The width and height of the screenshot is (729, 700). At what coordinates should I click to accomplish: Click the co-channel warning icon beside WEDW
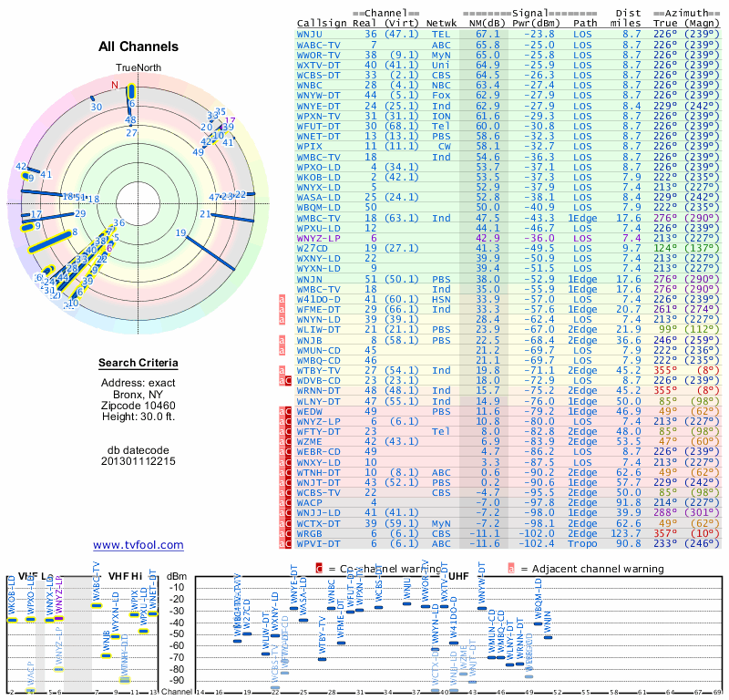tap(288, 412)
